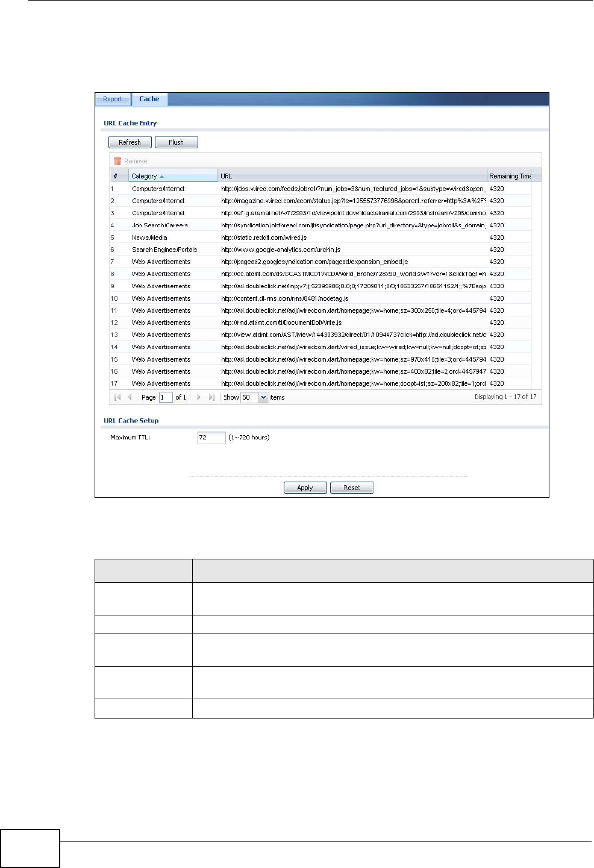Click the googlesyndication expansion_embed.js URL

pos(314,262)
